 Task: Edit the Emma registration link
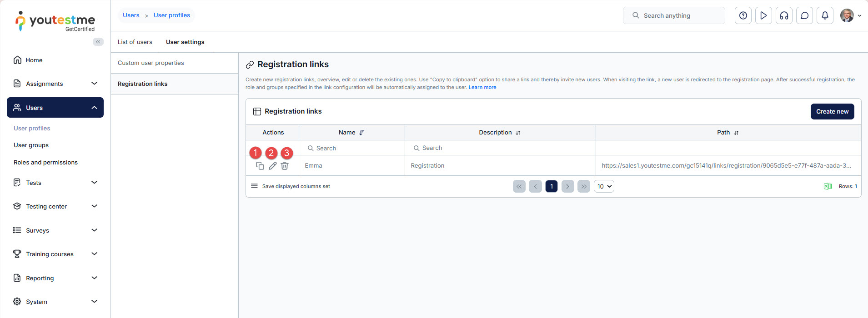click(x=272, y=166)
